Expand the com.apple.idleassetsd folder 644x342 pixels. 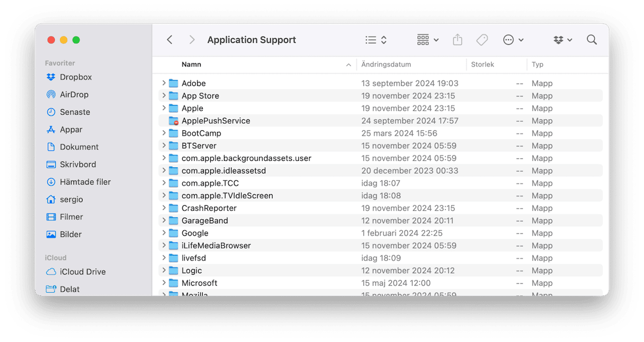[x=164, y=170]
